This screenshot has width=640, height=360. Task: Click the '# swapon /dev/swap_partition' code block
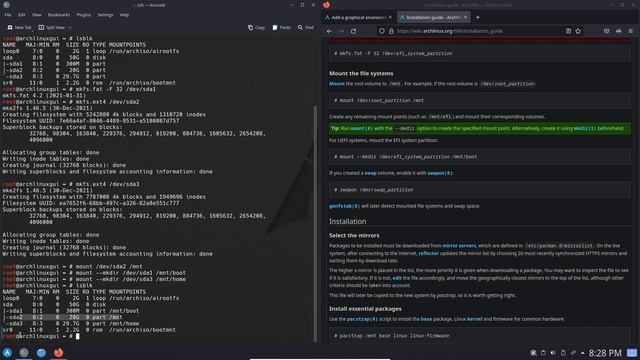tap(480, 190)
